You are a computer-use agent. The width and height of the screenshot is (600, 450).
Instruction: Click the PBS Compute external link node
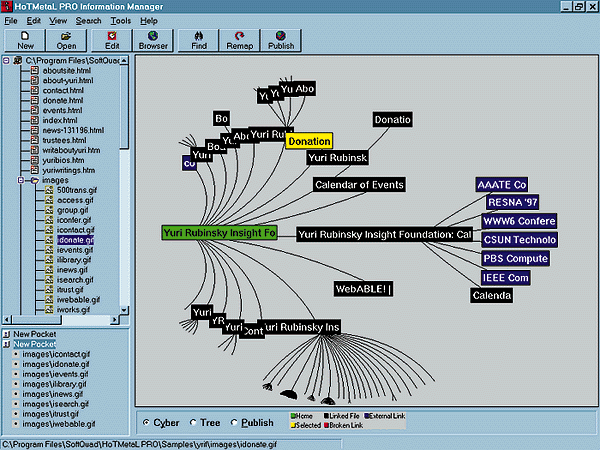pos(515,258)
